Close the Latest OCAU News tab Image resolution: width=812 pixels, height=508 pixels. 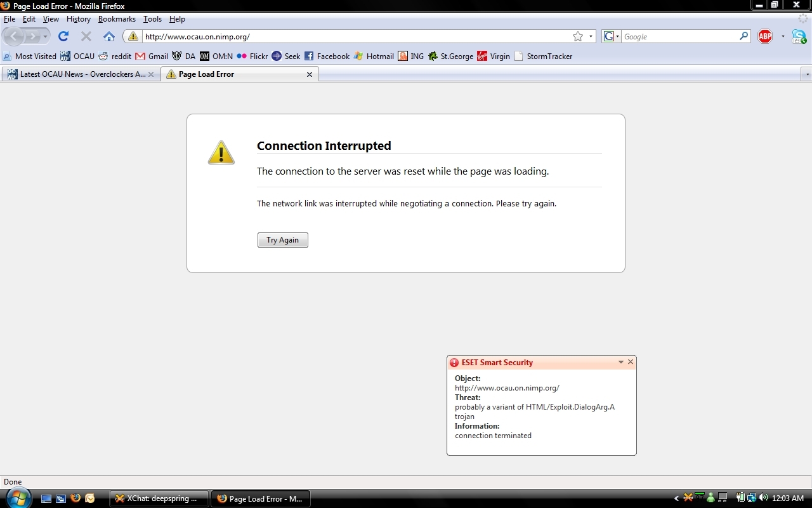click(151, 74)
